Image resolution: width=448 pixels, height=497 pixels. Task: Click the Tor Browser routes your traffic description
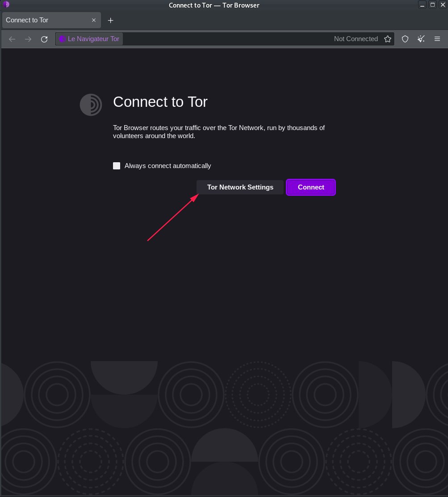tap(218, 132)
